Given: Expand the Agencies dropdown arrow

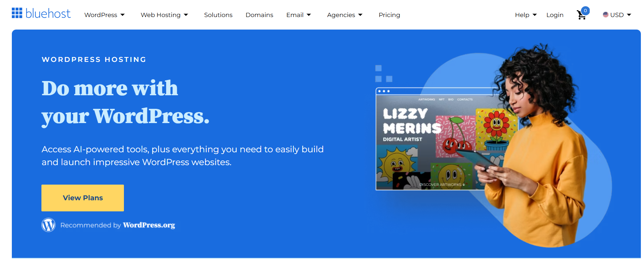Looking at the screenshot, I should (x=360, y=15).
